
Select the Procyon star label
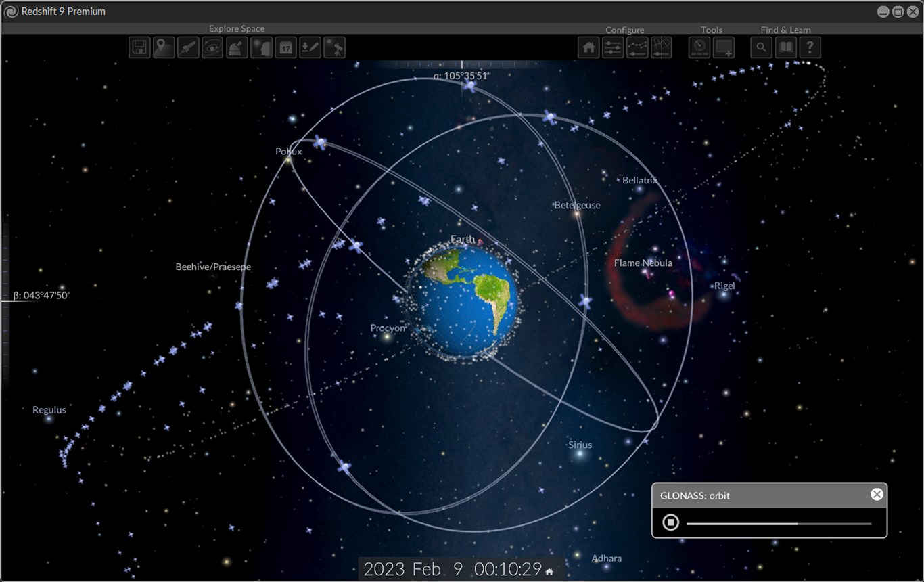(388, 328)
